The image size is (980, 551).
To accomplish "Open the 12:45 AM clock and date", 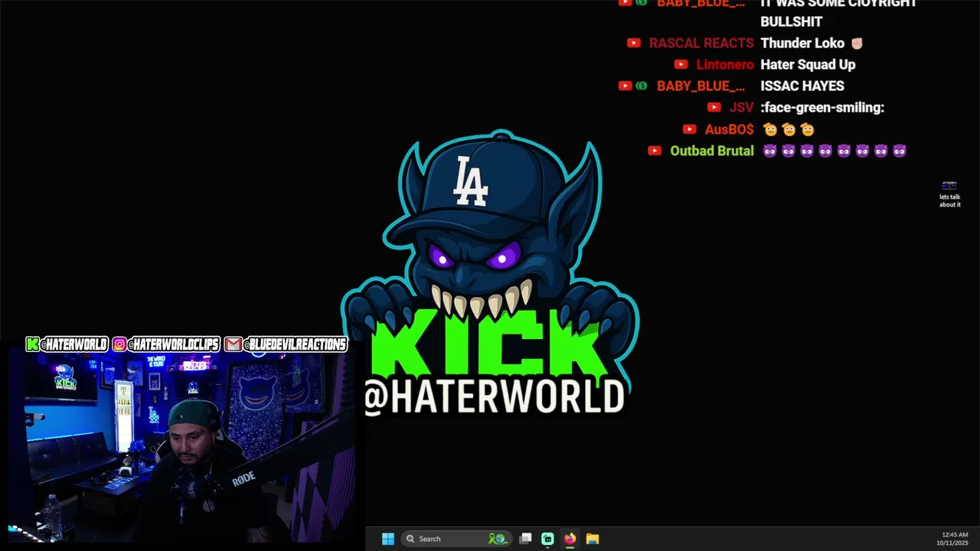I will tap(954, 539).
